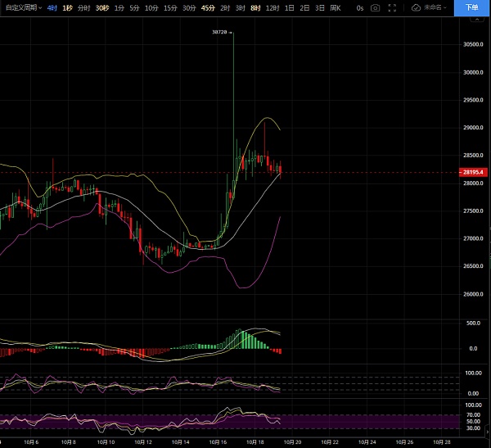Click the camera screenshot icon
Screen dimensions: 491x448
click(375, 7)
